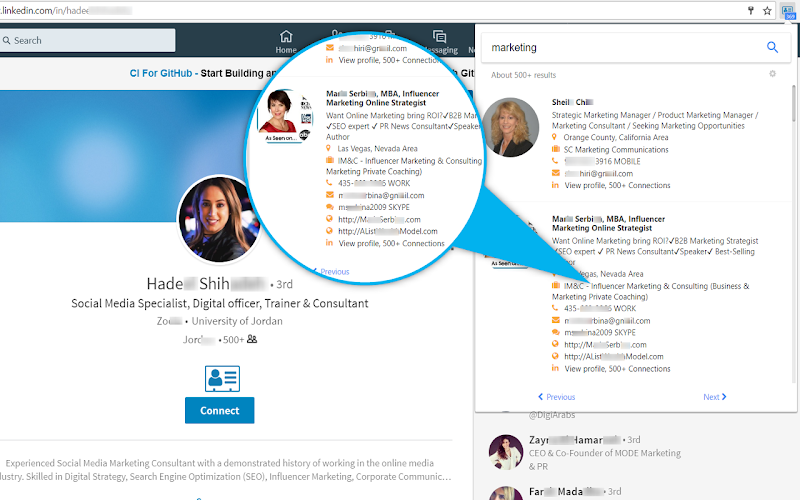The image size is (800, 500).
Task: Click 'About 500+ results' text
Action: [523, 75]
